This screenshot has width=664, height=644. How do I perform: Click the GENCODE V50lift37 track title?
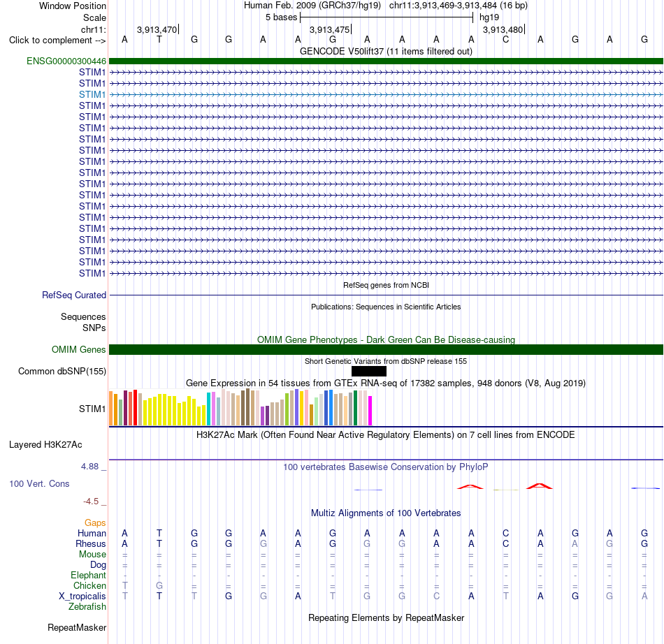point(386,51)
